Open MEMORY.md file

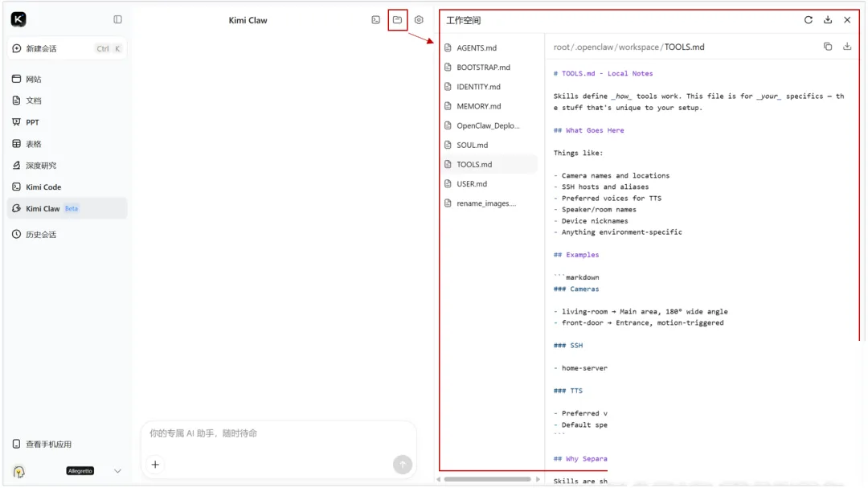coord(489,106)
